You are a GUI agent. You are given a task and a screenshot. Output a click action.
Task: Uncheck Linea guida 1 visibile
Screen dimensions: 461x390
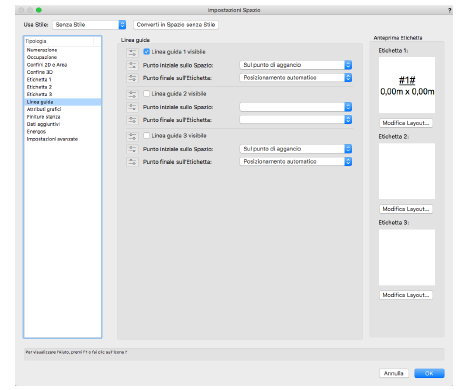coord(146,52)
